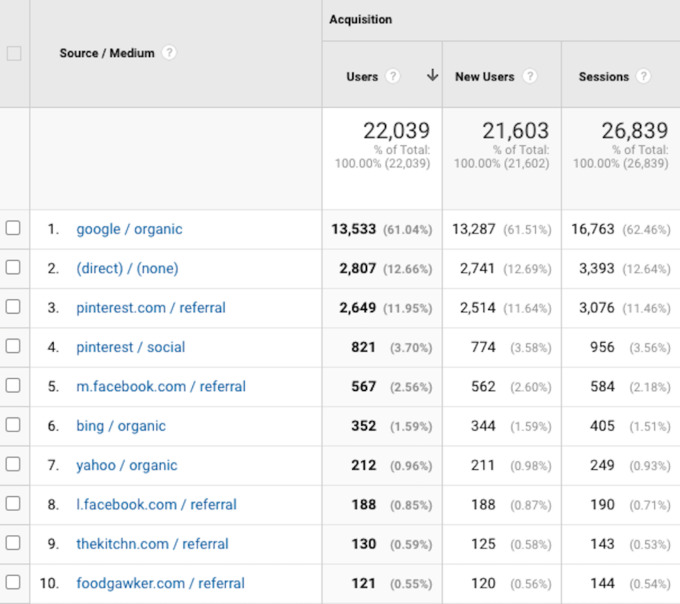Open the yahoo / organic link
680x604 pixels.
(127, 466)
